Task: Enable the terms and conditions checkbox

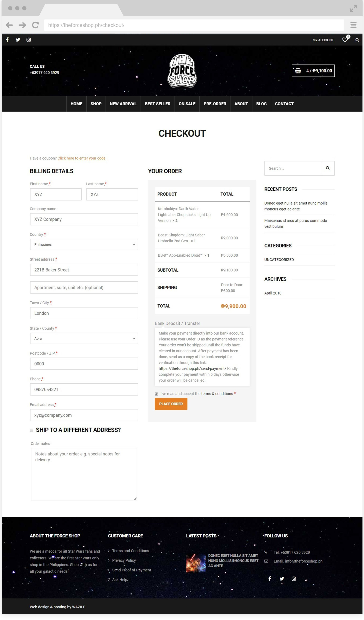Action: (x=156, y=394)
